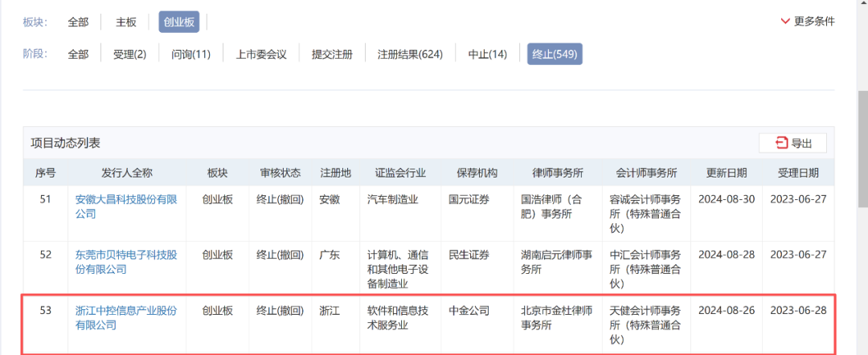Filter by 终止(549) stage
This screenshot has height=355, width=868.
(555, 55)
